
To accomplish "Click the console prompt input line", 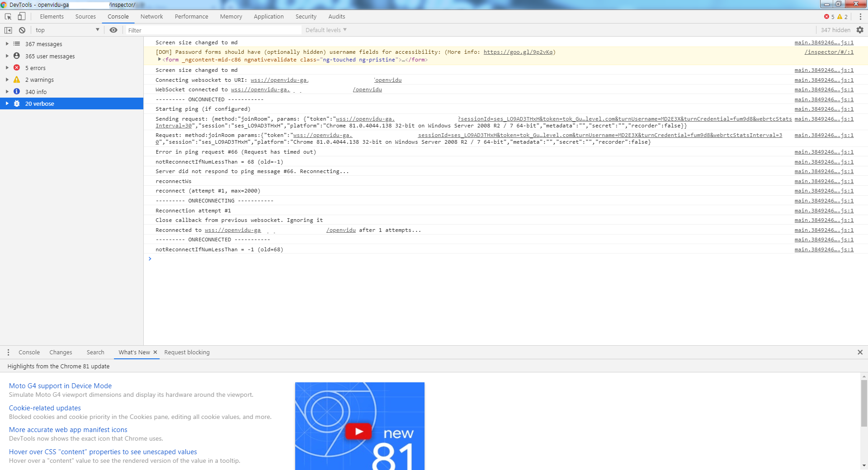I will tap(506, 259).
